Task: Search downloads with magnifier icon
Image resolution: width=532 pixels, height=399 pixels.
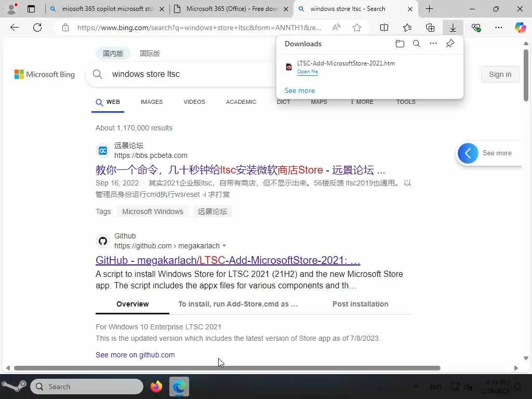Action: [417, 44]
